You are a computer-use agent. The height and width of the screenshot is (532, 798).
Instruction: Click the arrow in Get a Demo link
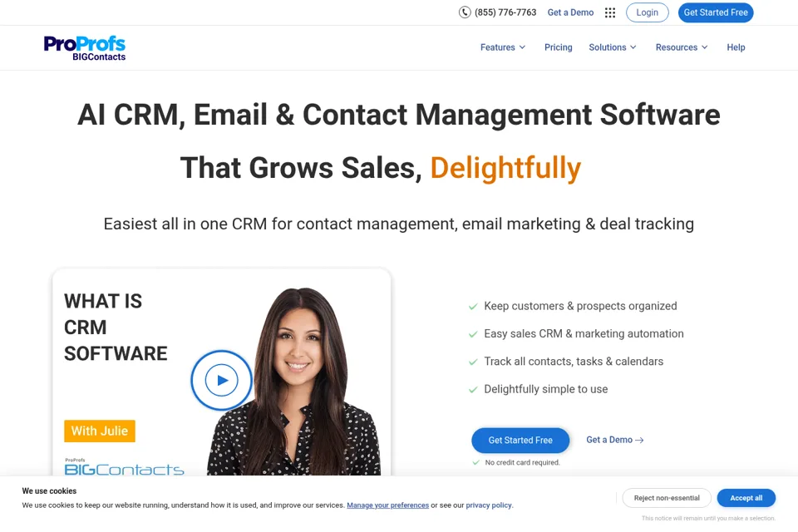pyautogui.click(x=640, y=441)
